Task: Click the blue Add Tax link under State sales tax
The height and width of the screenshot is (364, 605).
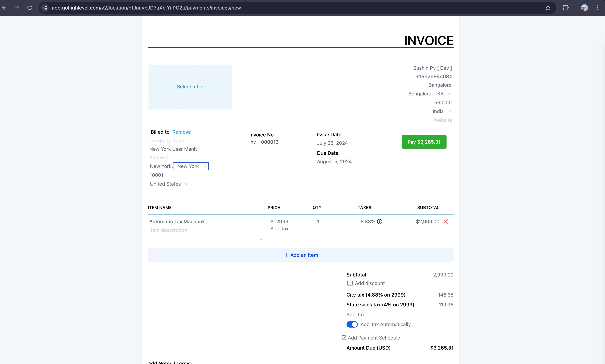Action: pos(355,315)
